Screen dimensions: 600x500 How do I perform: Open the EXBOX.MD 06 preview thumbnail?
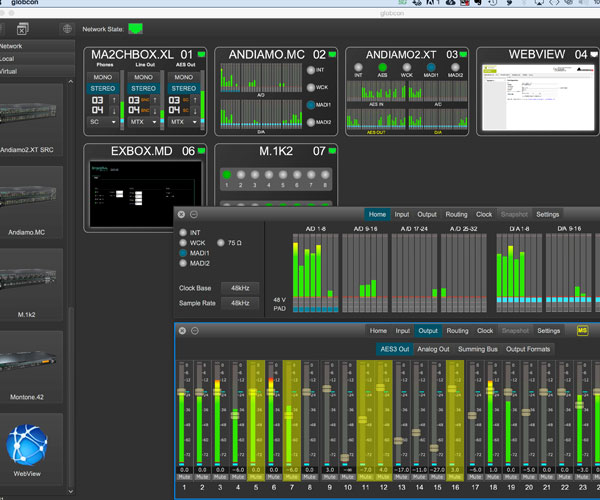(x=145, y=194)
